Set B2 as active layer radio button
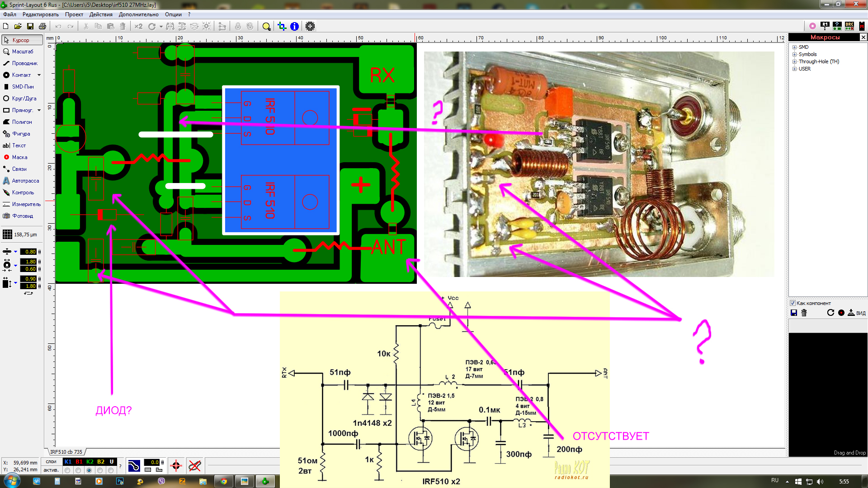Image resolution: width=868 pixels, height=488 pixels. (x=100, y=470)
